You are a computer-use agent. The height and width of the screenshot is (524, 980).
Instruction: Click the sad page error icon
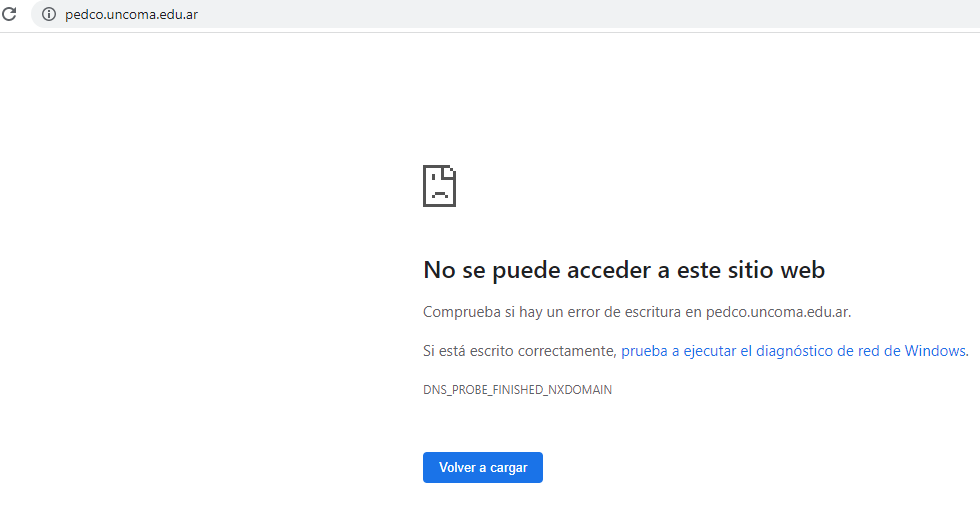coord(439,186)
